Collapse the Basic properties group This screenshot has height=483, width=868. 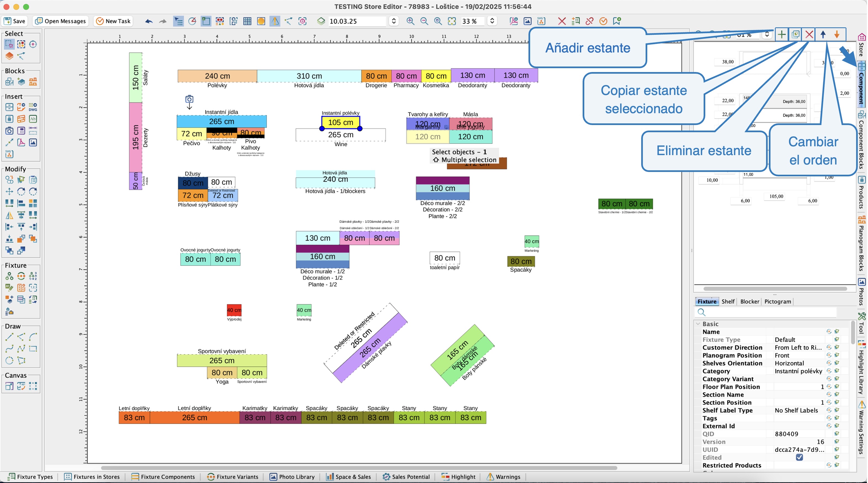click(698, 324)
